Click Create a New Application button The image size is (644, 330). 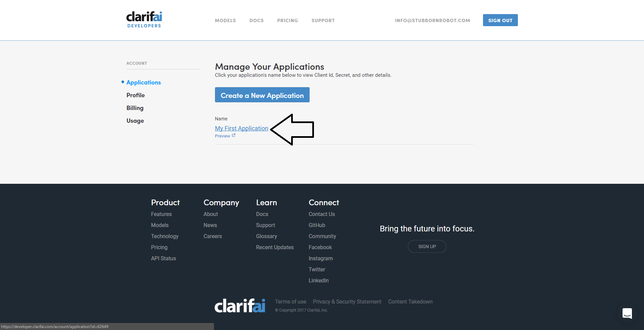(262, 95)
